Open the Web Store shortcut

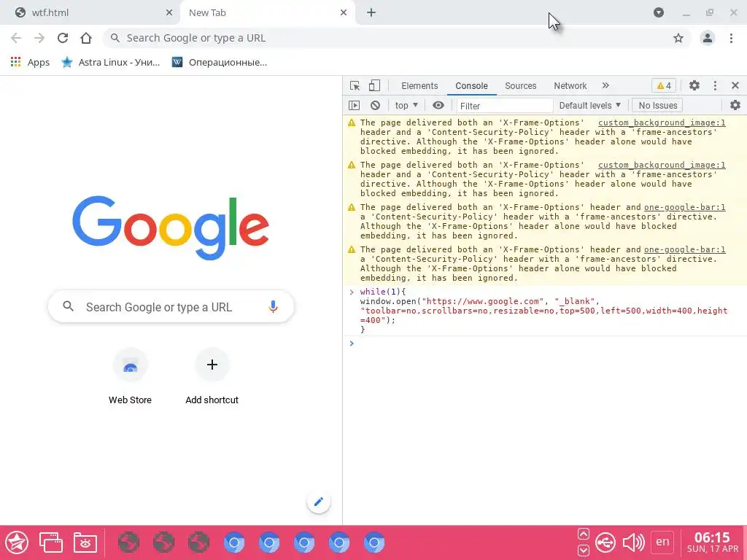[x=130, y=377]
